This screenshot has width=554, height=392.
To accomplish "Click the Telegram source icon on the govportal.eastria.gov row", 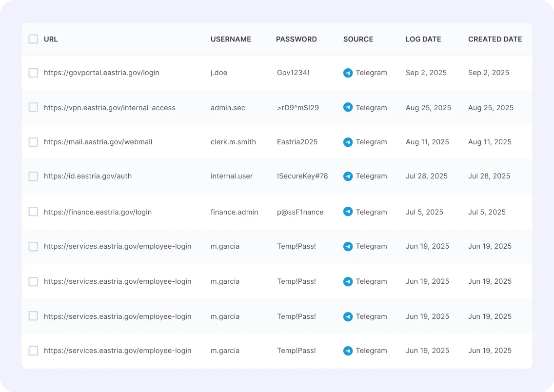I will point(348,73).
